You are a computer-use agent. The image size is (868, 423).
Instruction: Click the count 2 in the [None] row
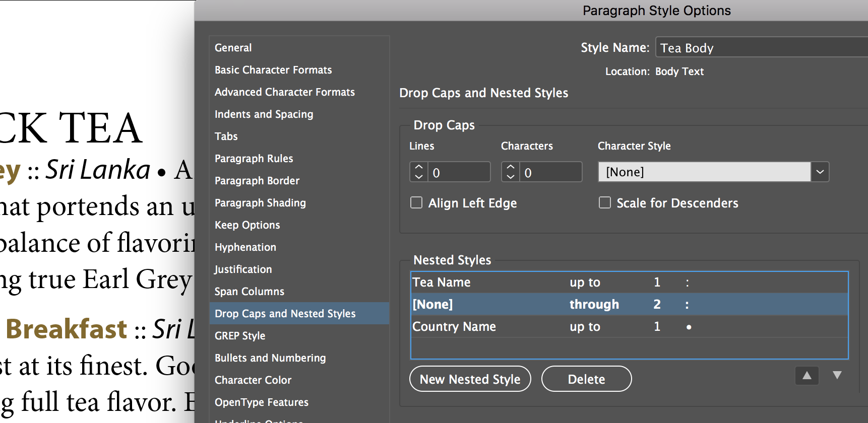point(657,304)
